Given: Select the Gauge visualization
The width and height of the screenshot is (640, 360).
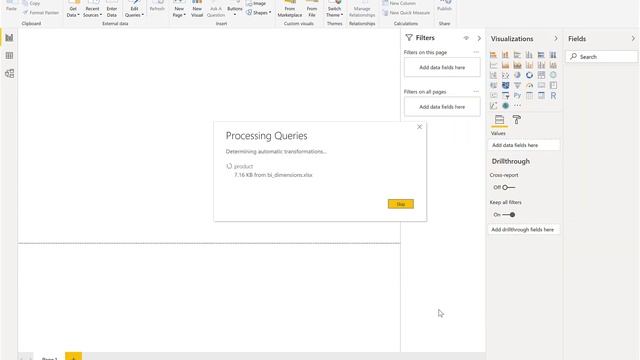Looking at the screenshot, I should coord(529,85).
